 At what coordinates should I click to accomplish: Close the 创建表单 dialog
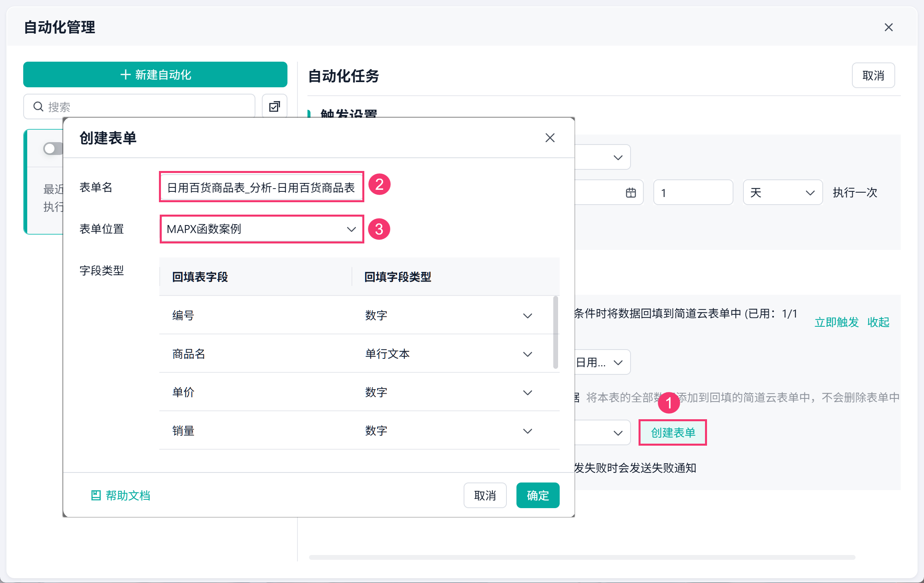click(x=550, y=138)
